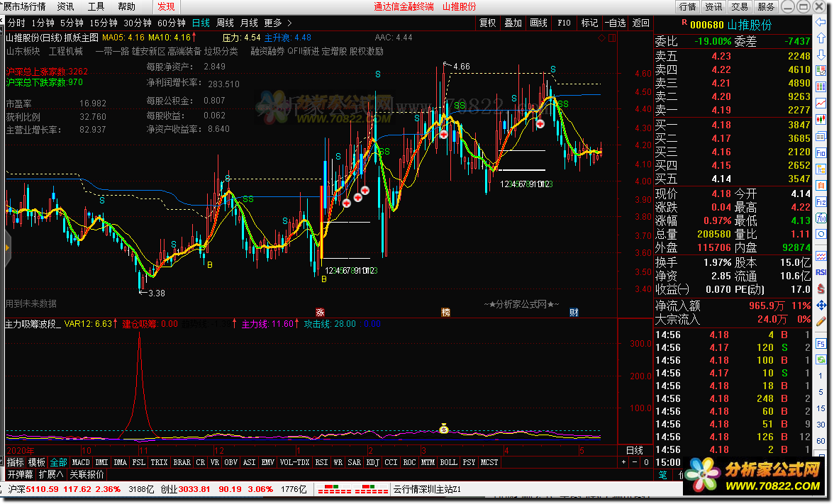Click the up arrow icon in right sidebar
Image resolution: width=834 pixels, height=504 pixels.
(x=821, y=38)
